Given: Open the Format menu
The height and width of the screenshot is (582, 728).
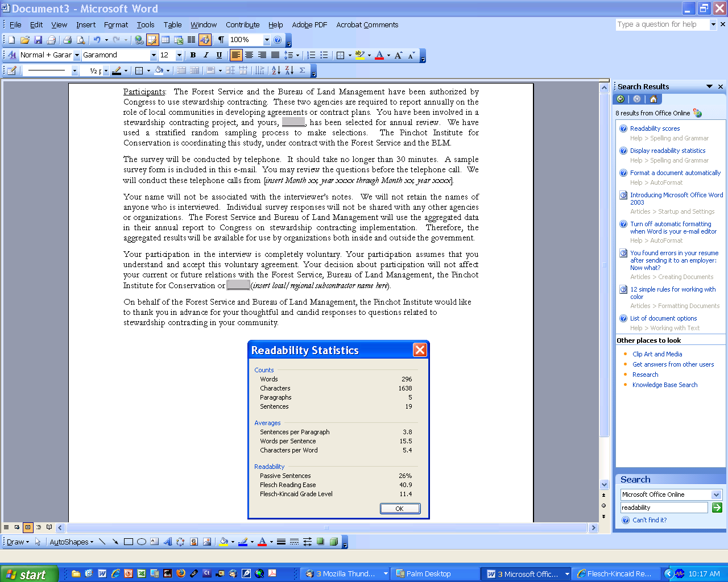Looking at the screenshot, I should point(116,24).
